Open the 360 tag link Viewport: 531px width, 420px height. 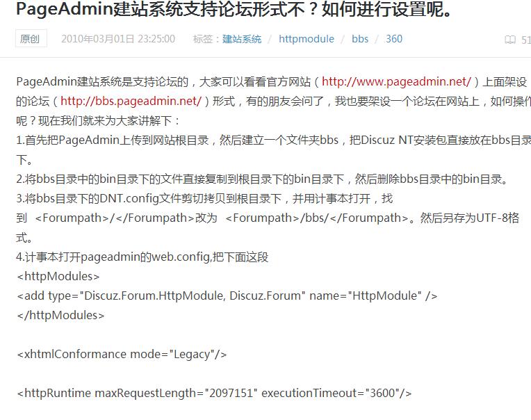pyautogui.click(x=394, y=39)
